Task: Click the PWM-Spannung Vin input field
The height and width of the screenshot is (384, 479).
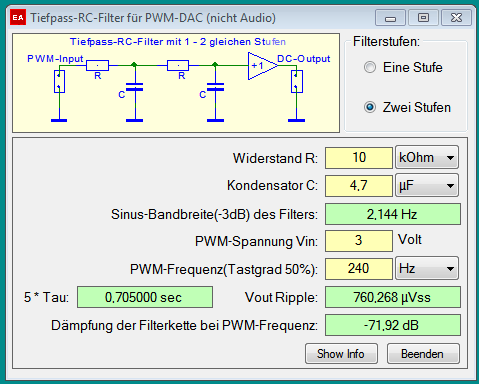Action: click(x=359, y=241)
